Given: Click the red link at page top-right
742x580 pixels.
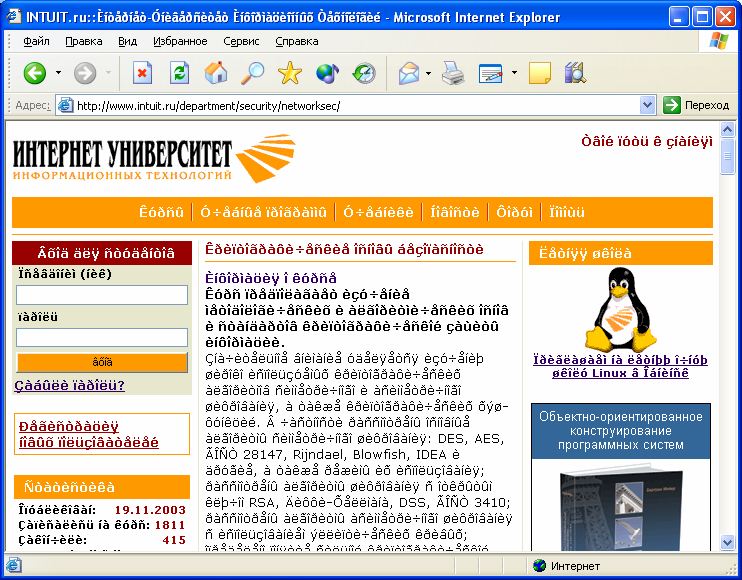Looking at the screenshot, I should (647, 141).
